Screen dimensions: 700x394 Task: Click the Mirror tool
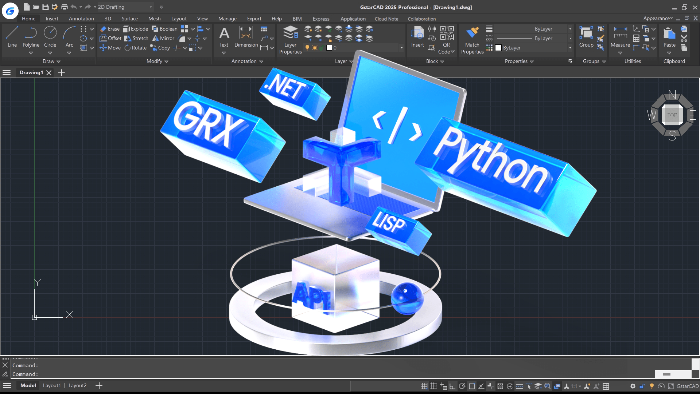(x=163, y=38)
